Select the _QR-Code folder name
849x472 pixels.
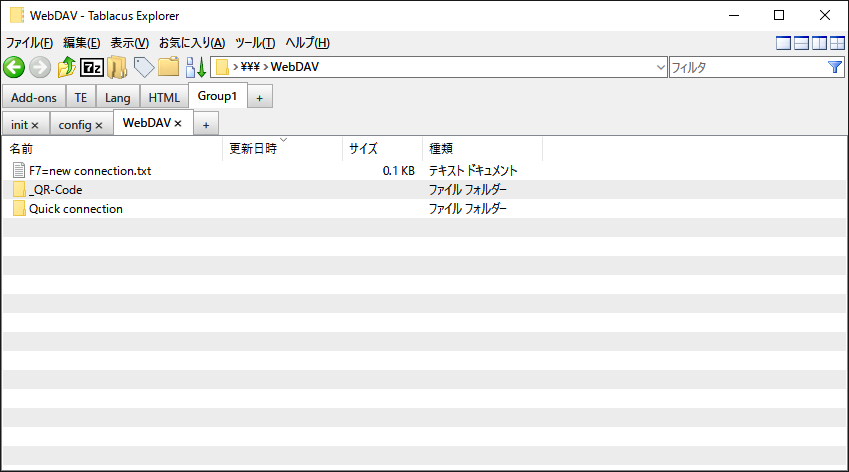tap(55, 189)
